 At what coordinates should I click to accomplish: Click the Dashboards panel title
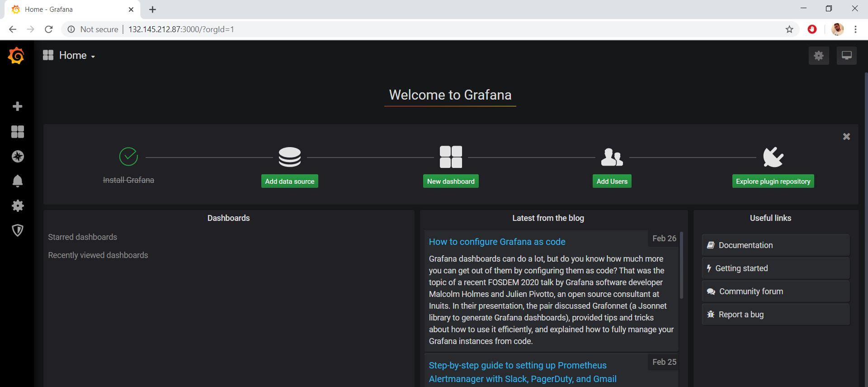pos(228,218)
